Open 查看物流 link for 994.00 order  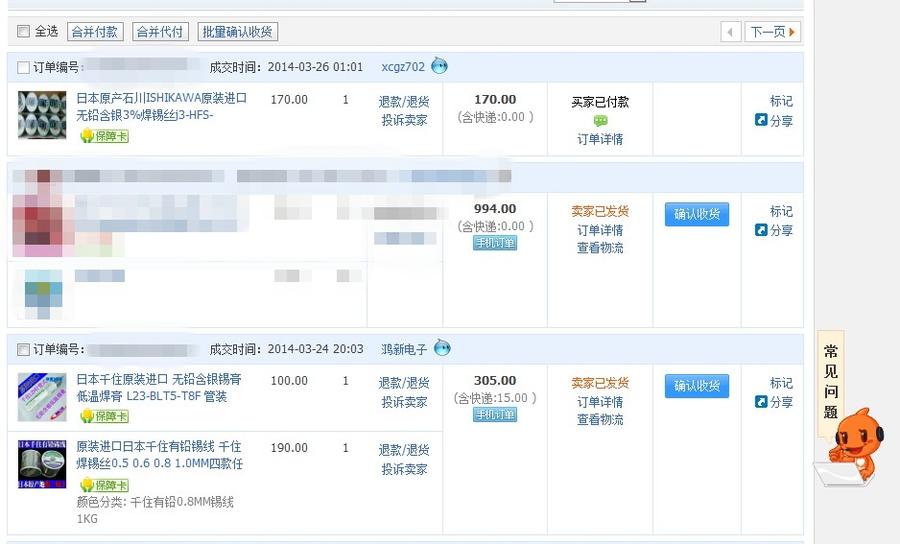[x=599, y=248]
